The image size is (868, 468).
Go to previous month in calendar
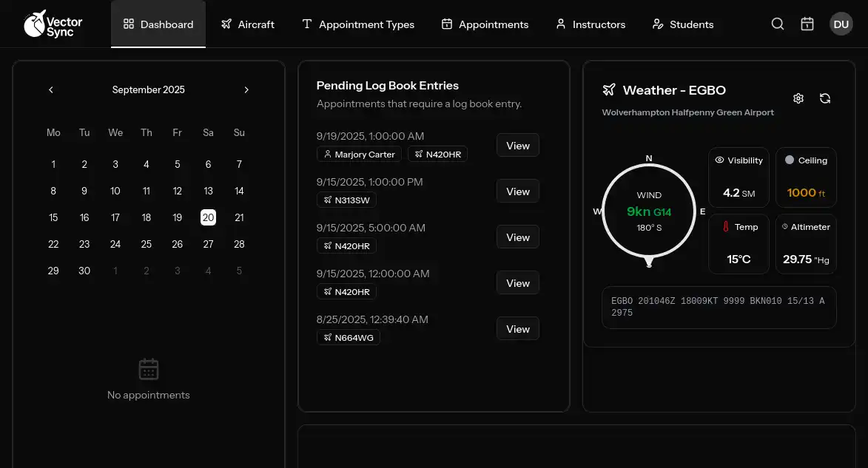[51, 90]
